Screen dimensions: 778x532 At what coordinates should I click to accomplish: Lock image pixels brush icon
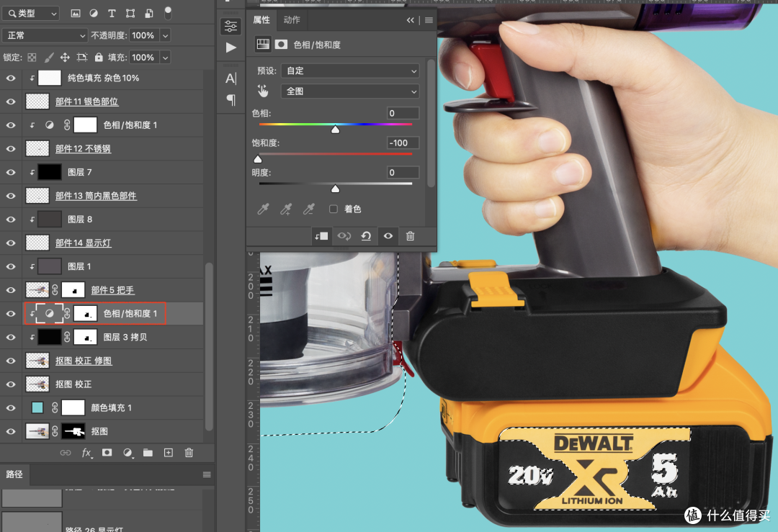[49, 58]
